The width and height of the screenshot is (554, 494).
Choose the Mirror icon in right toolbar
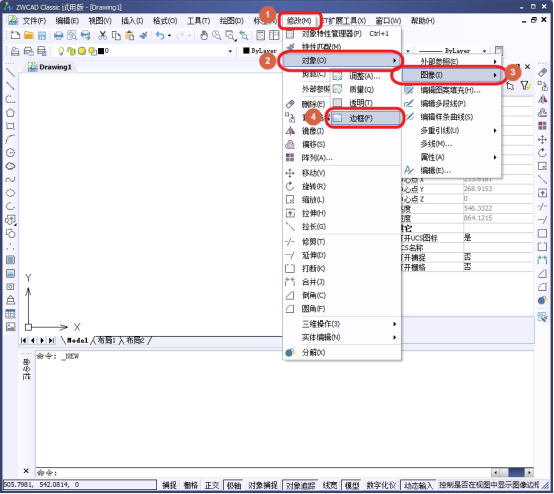[x=542, y=99]
